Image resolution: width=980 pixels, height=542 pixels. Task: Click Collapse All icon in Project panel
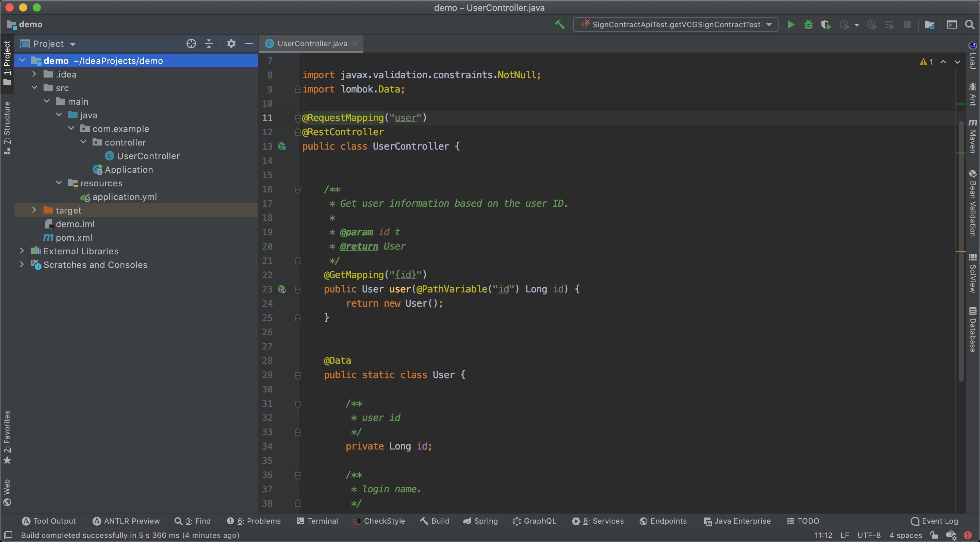point(209,44)
